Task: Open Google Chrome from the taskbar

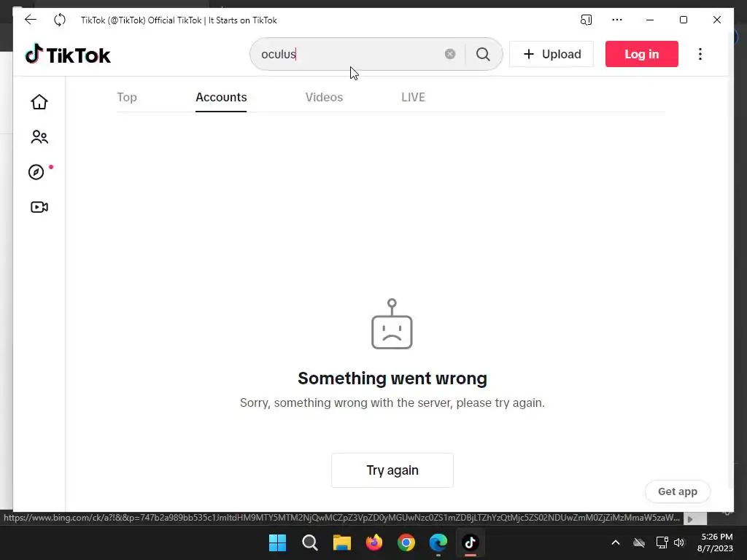Action: coord(406,542)
